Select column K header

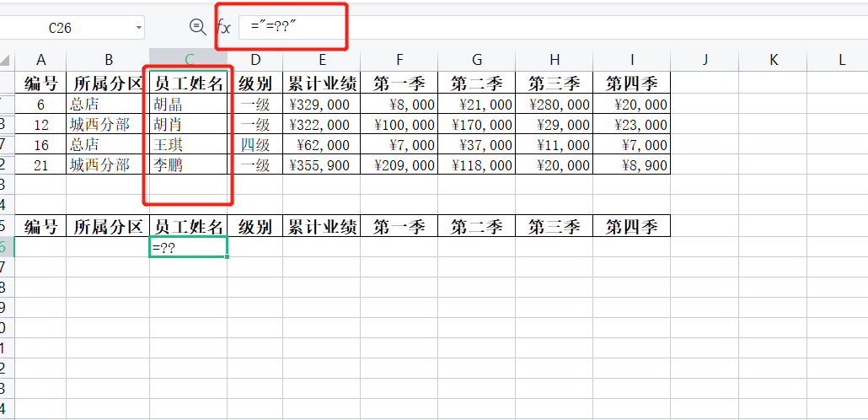[774, 60]
